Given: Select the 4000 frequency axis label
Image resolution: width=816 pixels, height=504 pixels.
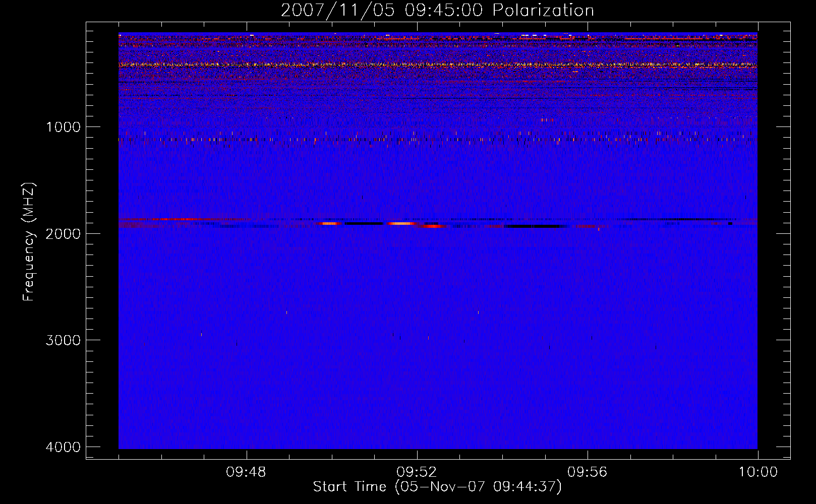Looking at the screenshot, I should pos(63,447).
